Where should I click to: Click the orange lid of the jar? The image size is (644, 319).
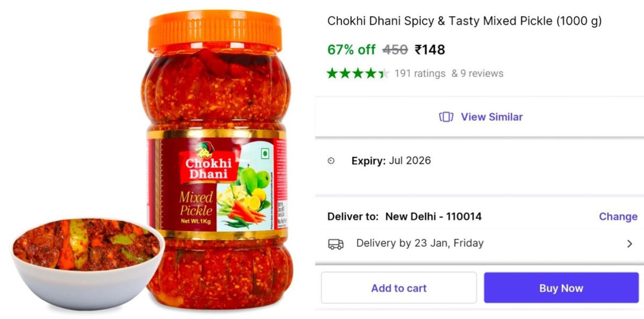(x=215, y=31)
